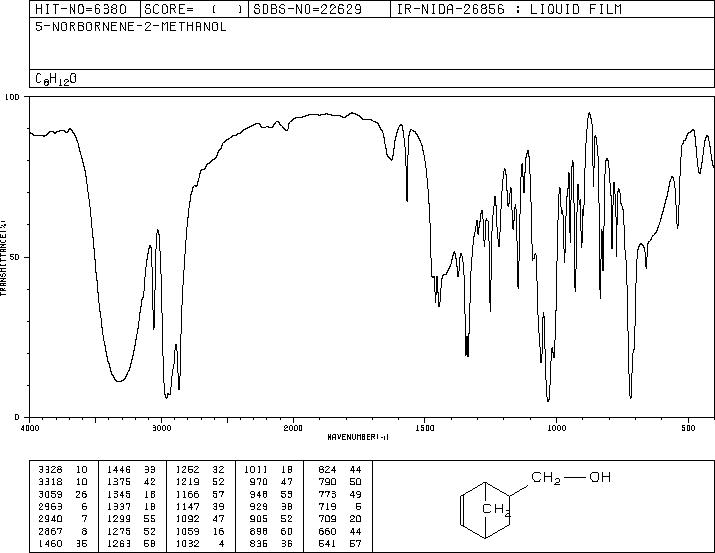Highlight wavenumber 719 in last column

[327, 506]
